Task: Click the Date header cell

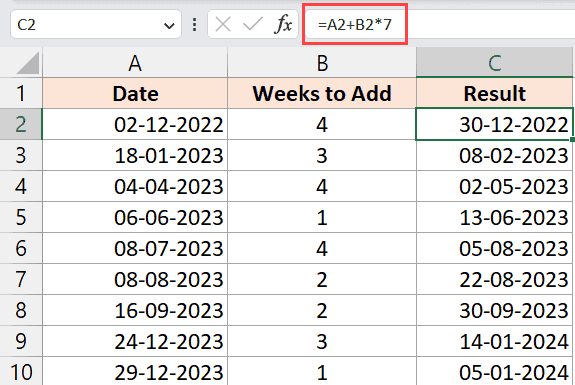Action: click(135, 93)
